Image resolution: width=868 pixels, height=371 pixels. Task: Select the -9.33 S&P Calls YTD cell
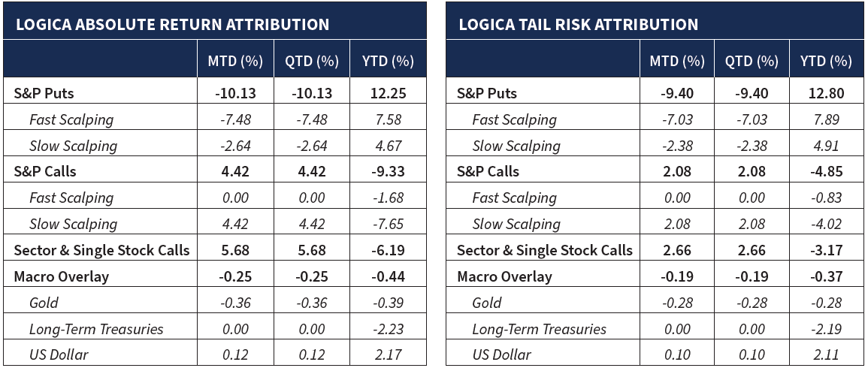pyautogui.click(x=388, y=171)
